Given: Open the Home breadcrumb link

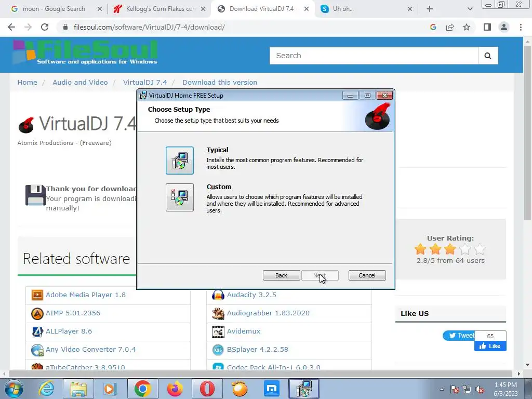Looking at the screenshot, I should pyautogui.click(x=28, y=82).
